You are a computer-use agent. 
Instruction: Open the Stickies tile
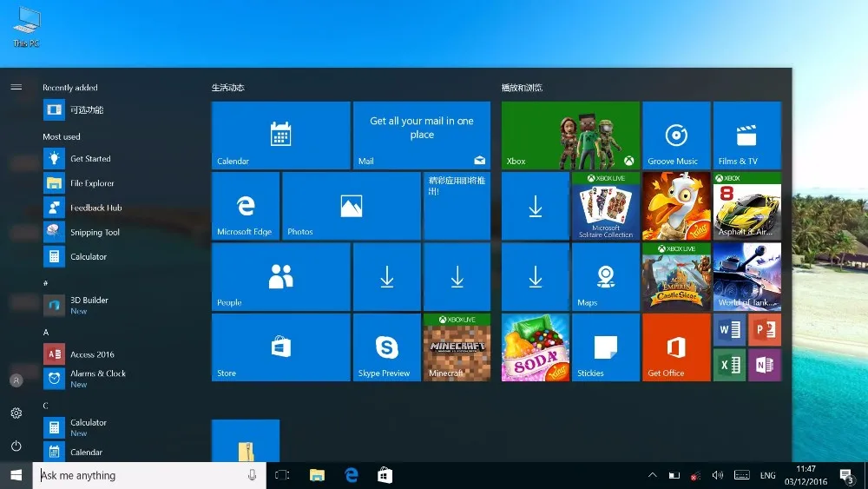[606, 347]
